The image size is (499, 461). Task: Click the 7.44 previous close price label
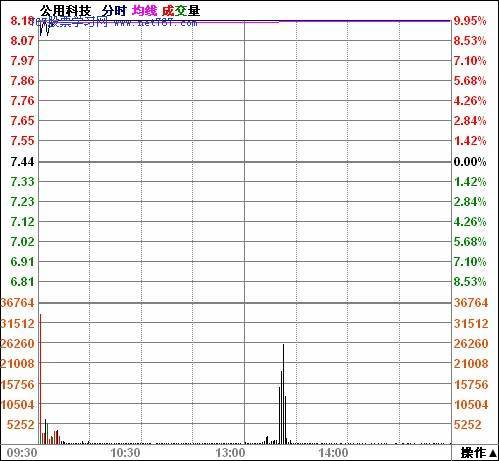22,162
